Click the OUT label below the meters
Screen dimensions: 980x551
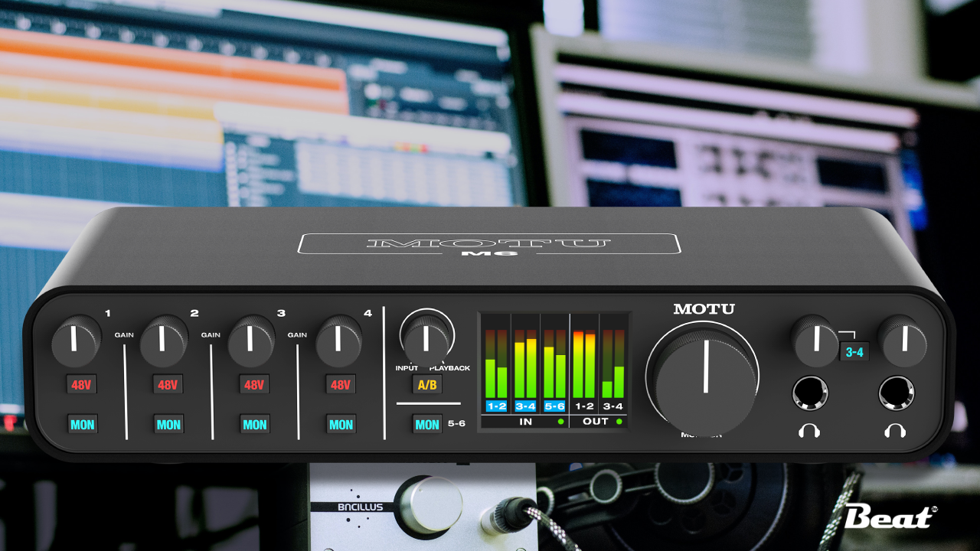(x=596, y=422)
